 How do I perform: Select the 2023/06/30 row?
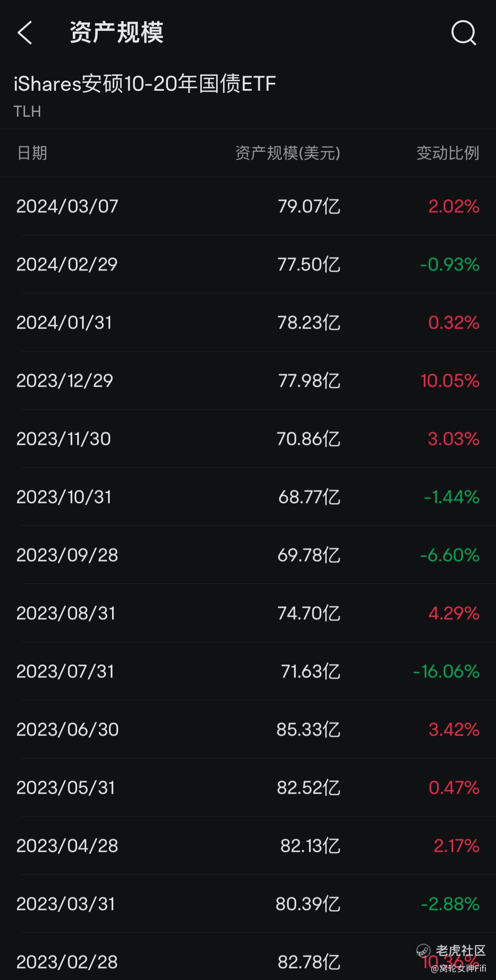click(248, 729)
